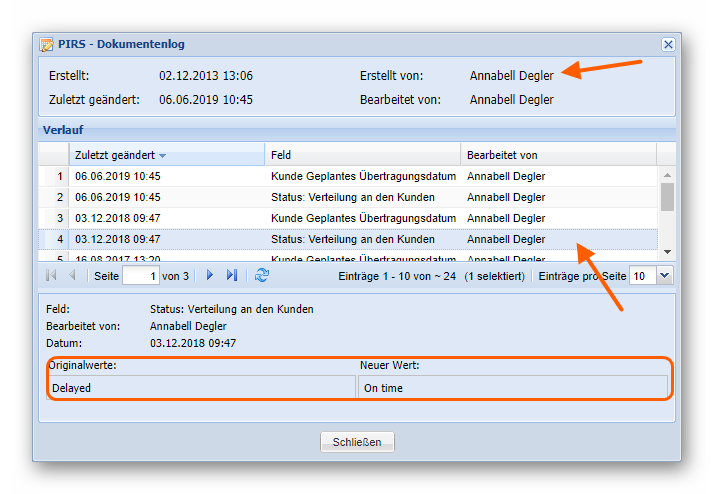Click the Feld column header

281,155
